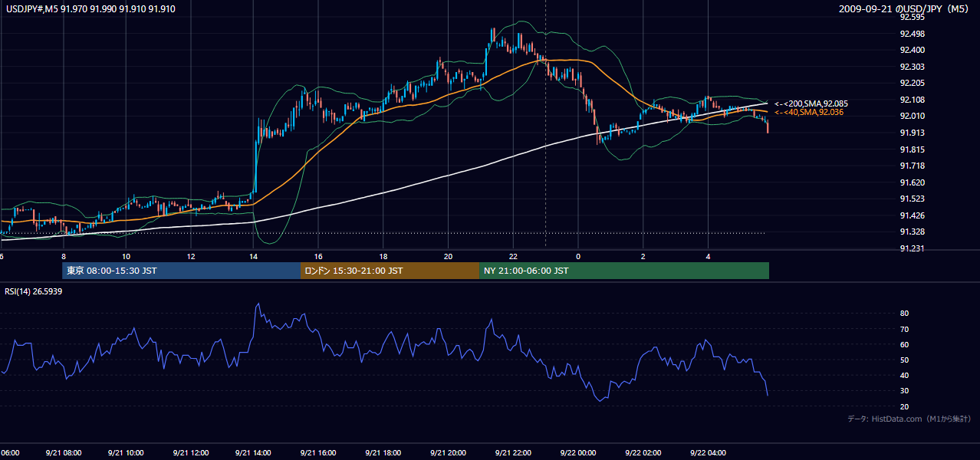
Task: Click price level 92.303 on the axis
Action: click(913, 67)
